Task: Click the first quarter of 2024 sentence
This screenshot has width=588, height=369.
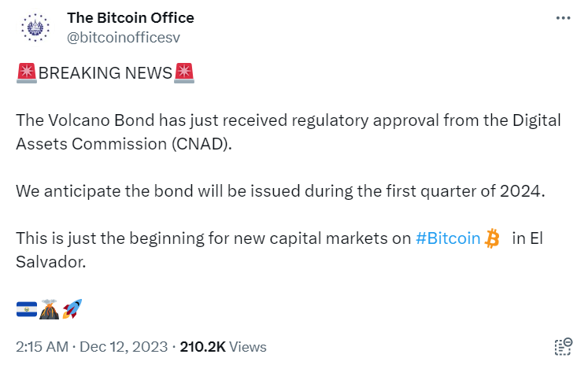Action: pyautogui.click(x=280, y=191)
